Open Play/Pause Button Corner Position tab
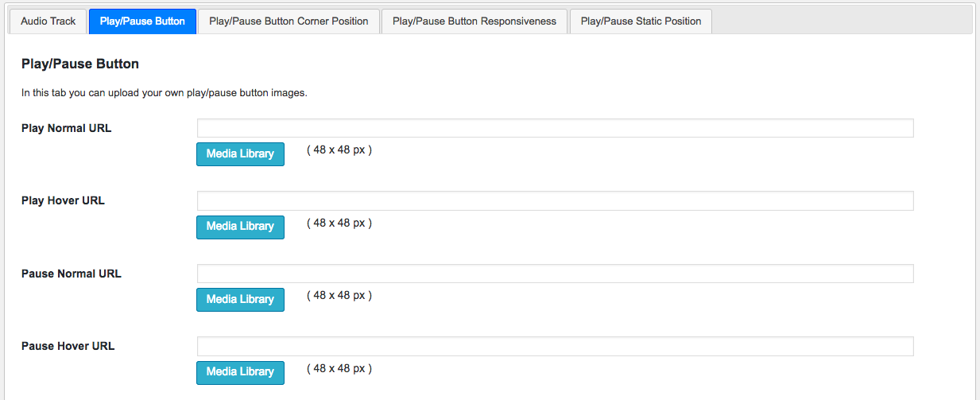The width and height of the screenshot is (980, 400). click(289, 21)
